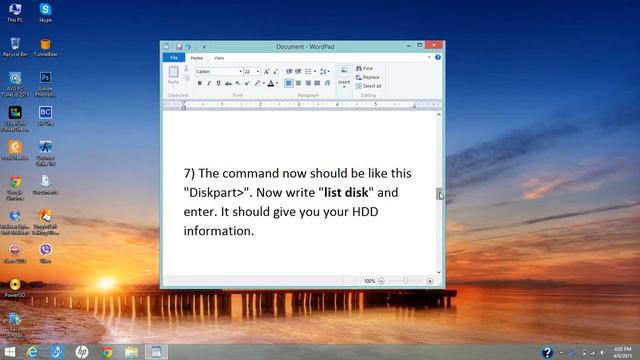Image resolution: width=640 pixels, height=360 pixels.
Task: Click Select all in Editing group
Action: pyautogui.click(x=369, y=86)
